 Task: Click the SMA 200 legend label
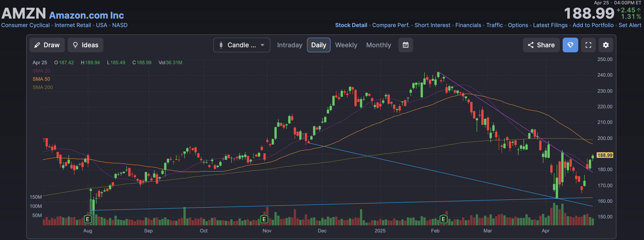(43, 87)
